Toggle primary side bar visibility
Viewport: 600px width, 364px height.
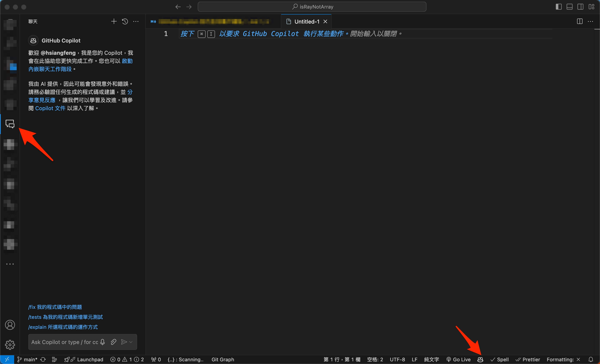pos(559,7)
